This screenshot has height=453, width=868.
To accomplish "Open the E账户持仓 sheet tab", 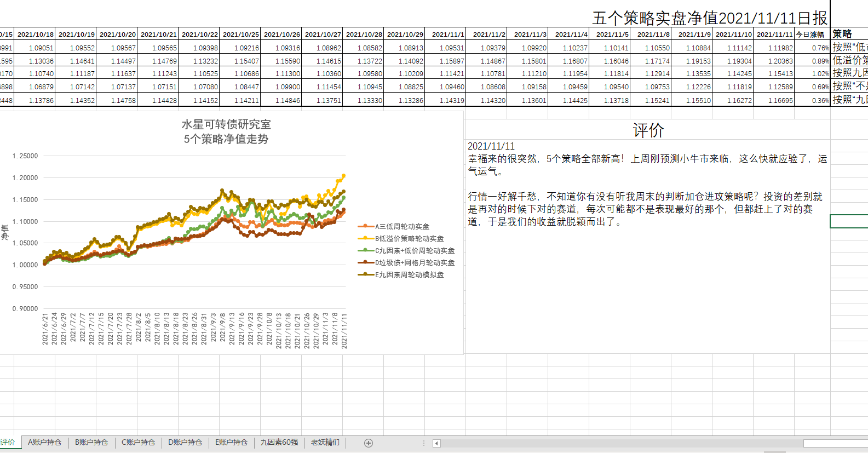I will [231, 443].
